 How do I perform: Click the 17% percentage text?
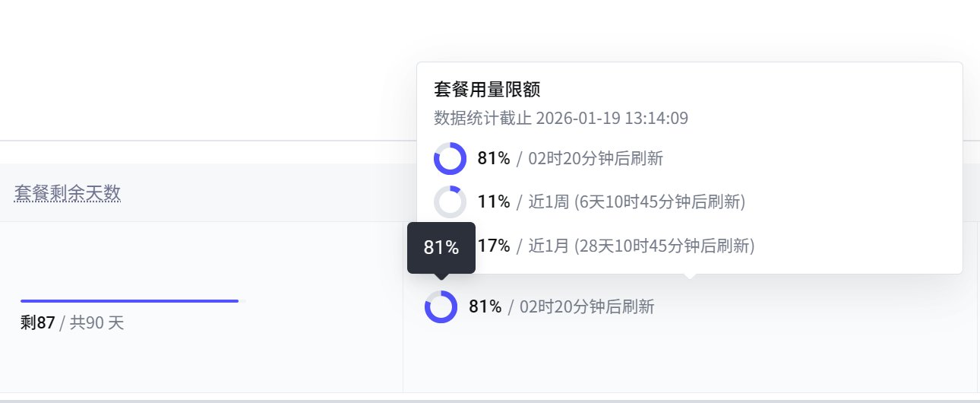coord(494,246)
